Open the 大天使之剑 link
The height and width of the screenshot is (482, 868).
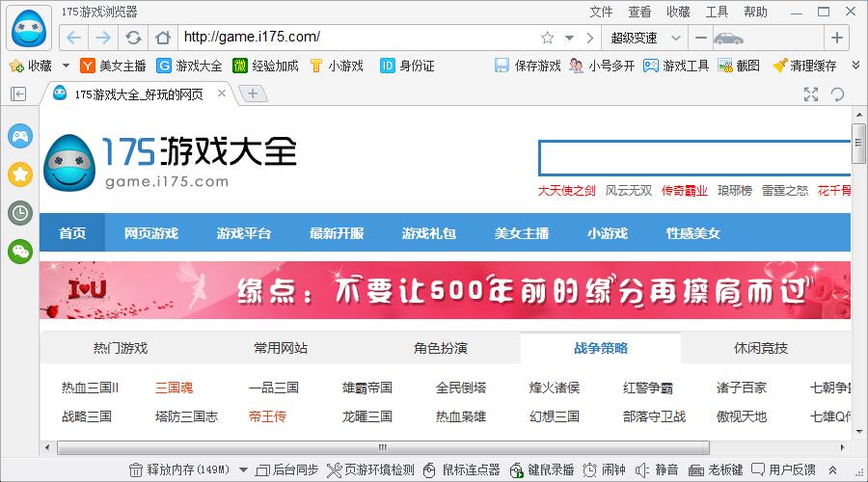pos(566,191)
